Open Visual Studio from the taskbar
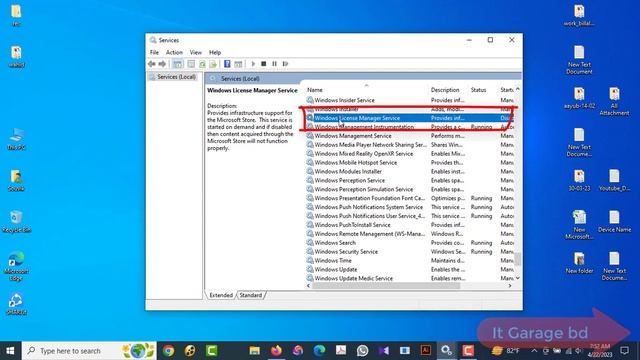 point(384,351)
